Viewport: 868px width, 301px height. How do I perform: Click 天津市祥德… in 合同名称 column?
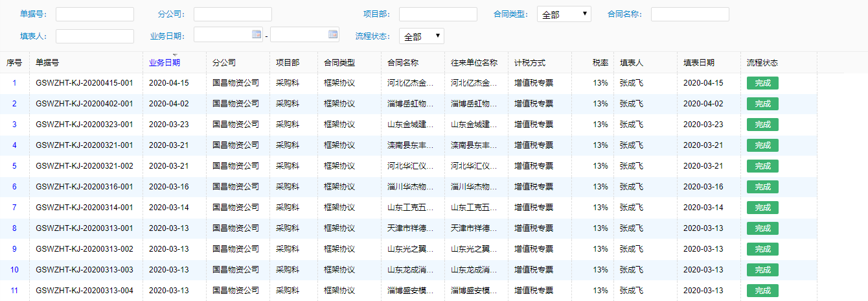coord(411,228)
